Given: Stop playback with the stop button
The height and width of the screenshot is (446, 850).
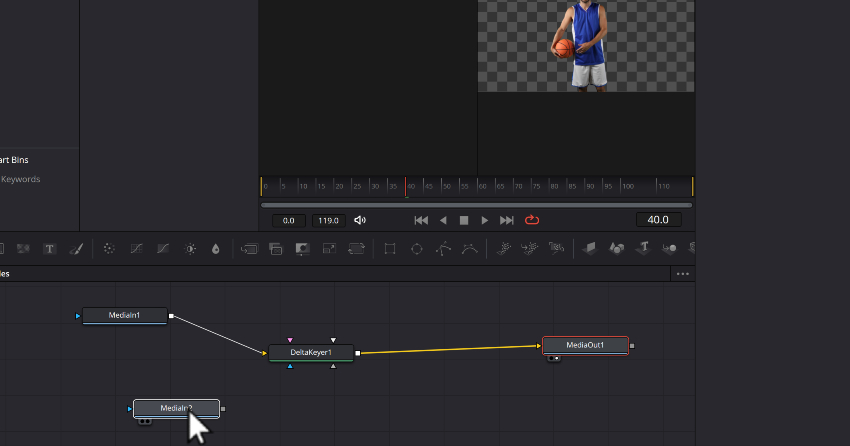Looking at the screenshot, I should [x=464, y=220].
